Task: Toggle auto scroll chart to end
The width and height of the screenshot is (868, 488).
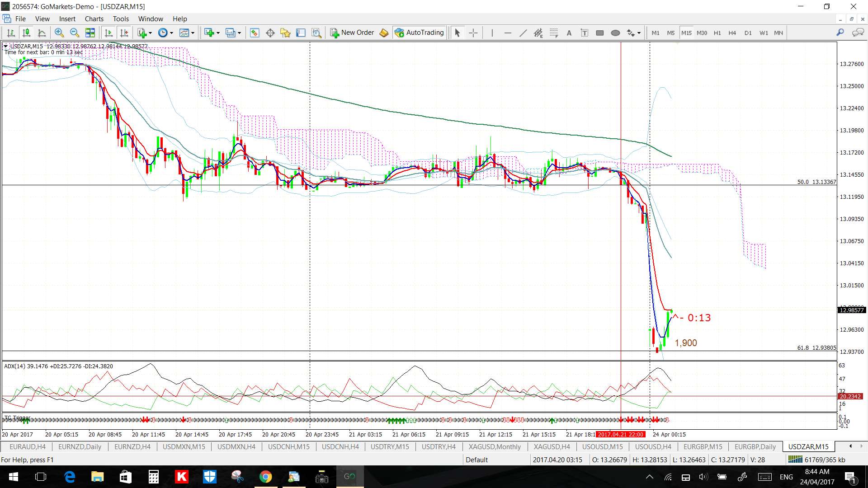Action: (108, 33)
